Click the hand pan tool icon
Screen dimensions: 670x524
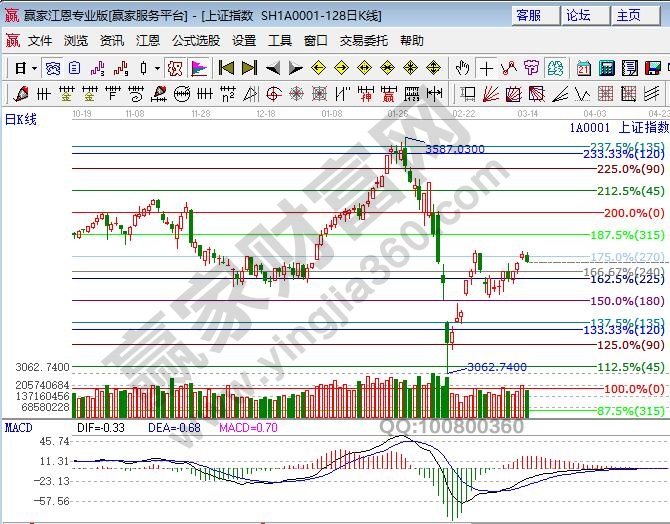coord(462,68)
